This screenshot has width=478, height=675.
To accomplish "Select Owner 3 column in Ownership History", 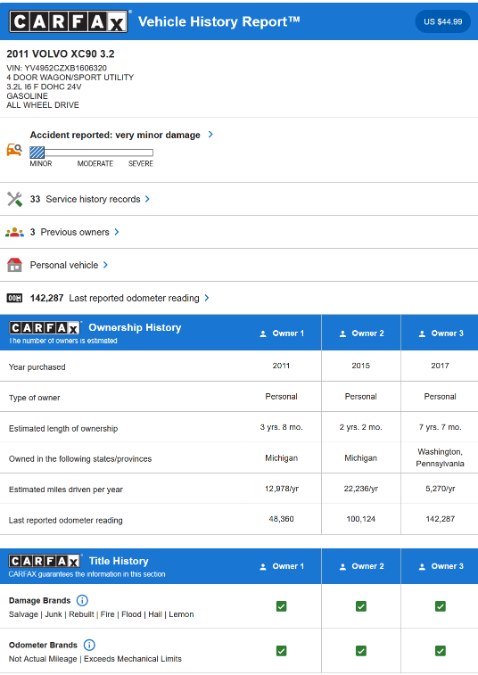I will [441, 333].
